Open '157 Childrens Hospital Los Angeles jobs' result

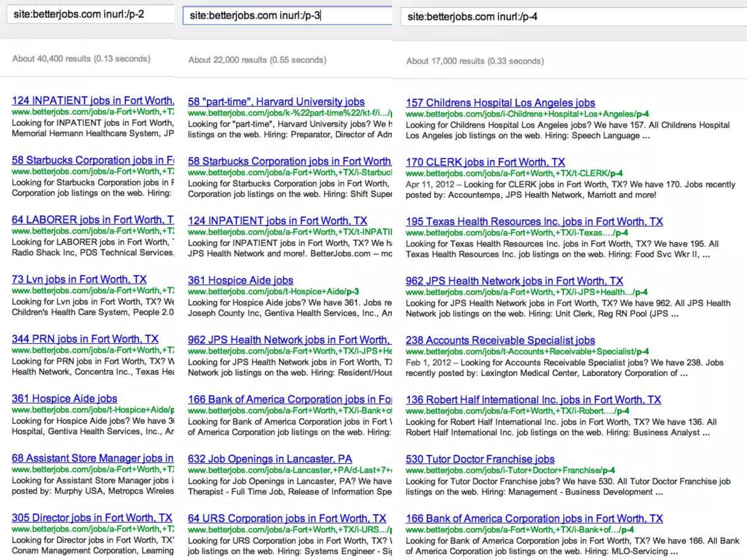click(x=500, y=103)
